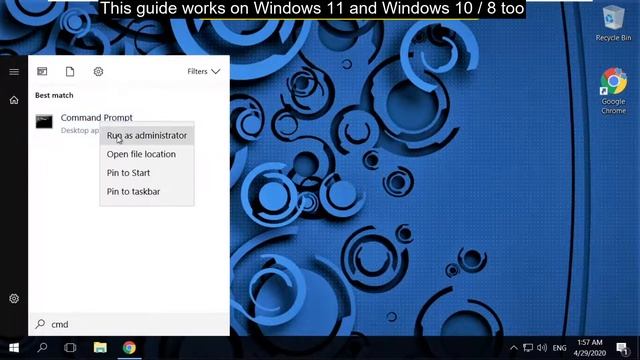
Task: Filter search by Documents icon
Action: [70, 71]
